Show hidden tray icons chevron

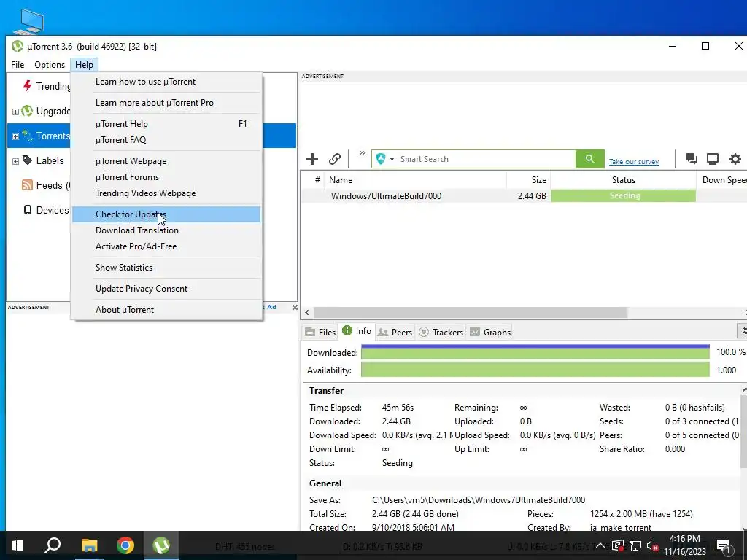coord(600,545)
